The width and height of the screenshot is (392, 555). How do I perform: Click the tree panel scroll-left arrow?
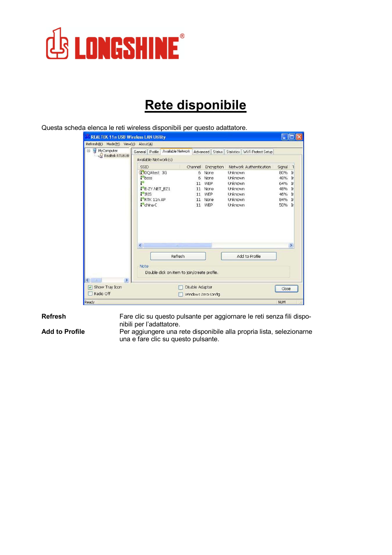click(x=88, y=280)
